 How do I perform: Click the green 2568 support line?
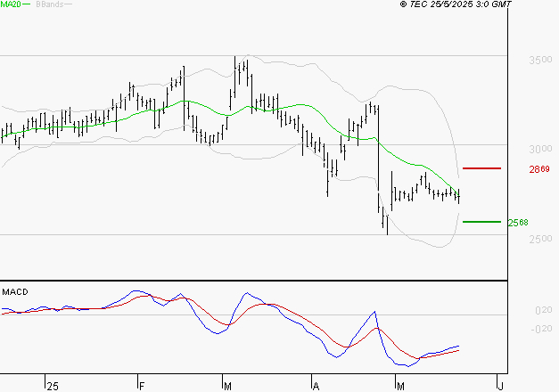(x=482, y=222)
